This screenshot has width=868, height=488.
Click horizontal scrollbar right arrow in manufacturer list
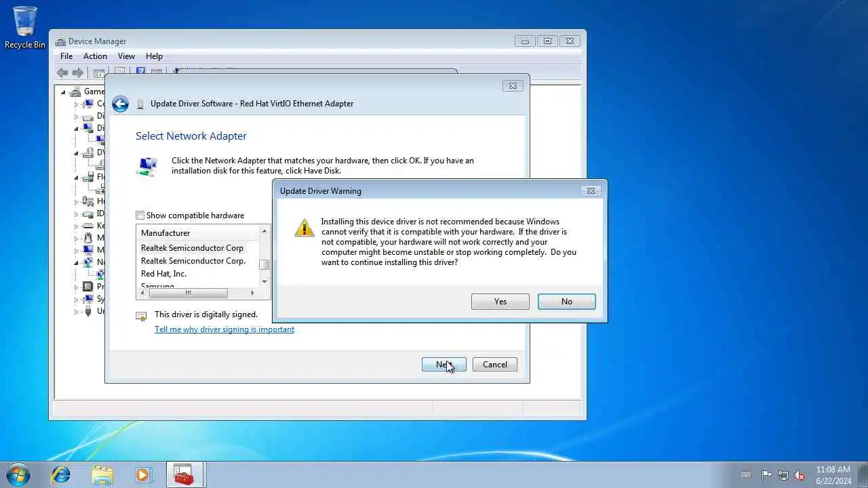pyautogui.click(x=252, y=293)
